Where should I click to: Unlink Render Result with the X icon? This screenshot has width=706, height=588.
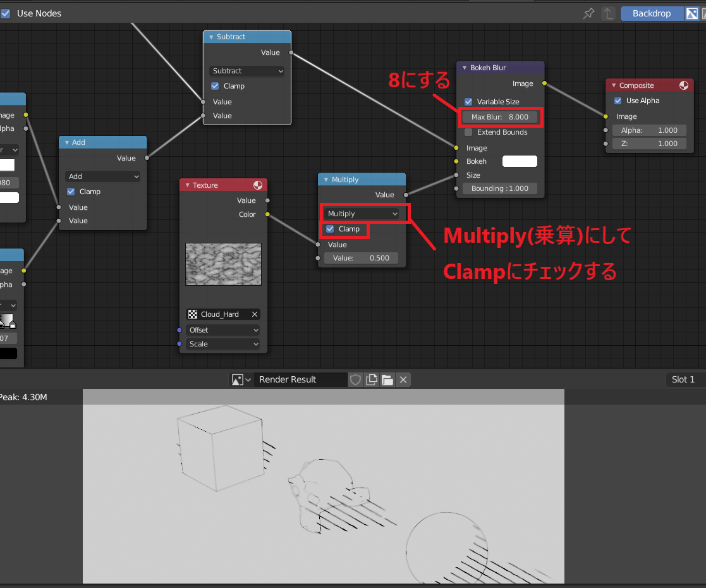click(x=403, y=380)
